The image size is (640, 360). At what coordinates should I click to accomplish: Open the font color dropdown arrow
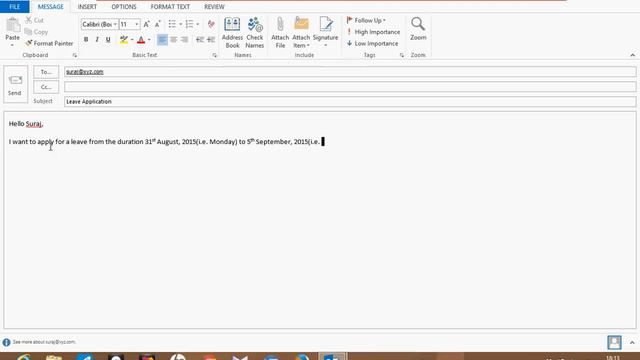[149, 40]
